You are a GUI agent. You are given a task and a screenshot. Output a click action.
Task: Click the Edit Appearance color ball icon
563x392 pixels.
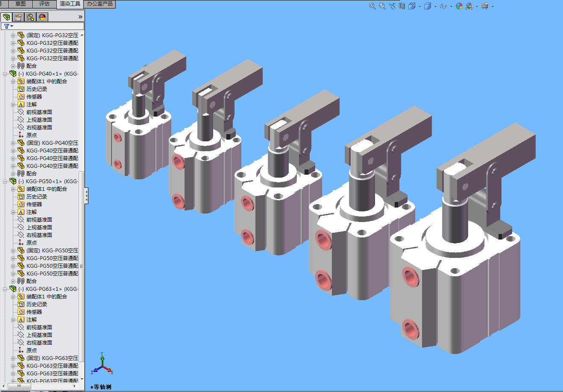[x=459, y=6]
